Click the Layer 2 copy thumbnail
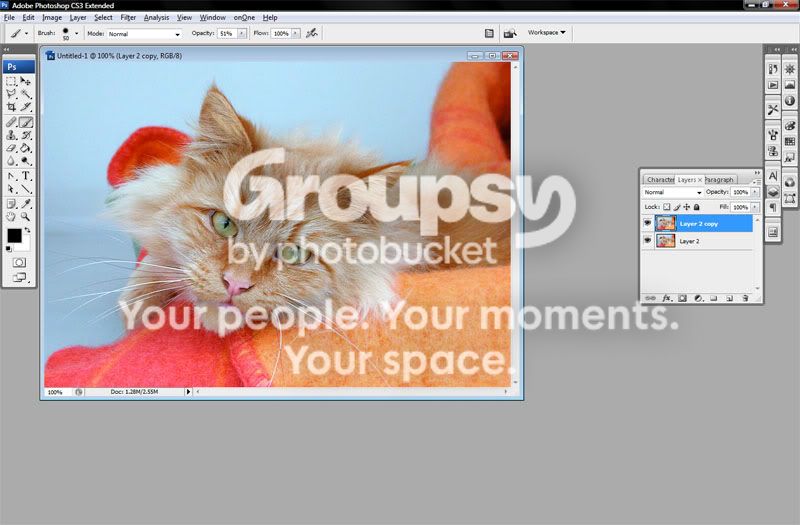 [665, 223]
